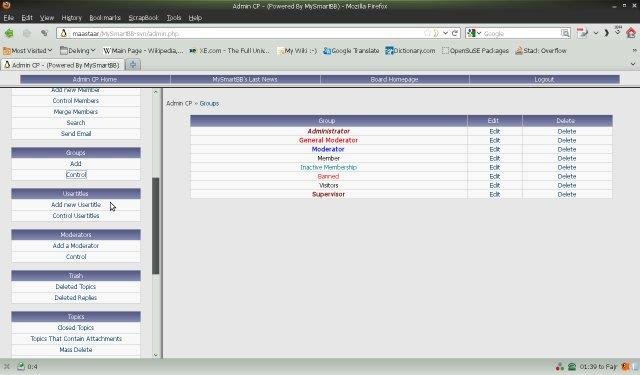This screenshot has width=640, height=375.
Task: Edit the Administrator group
Action: (495, 131)
